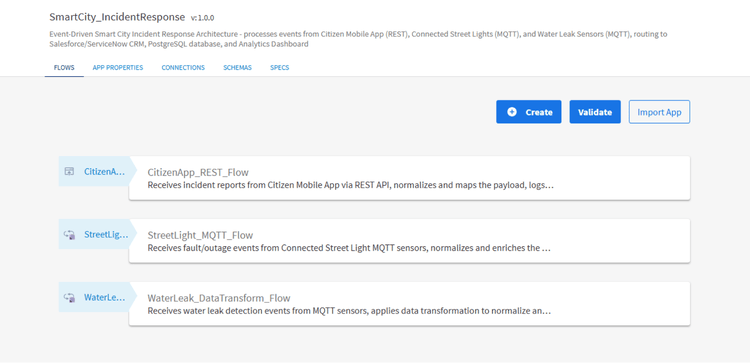Click the CitizenApp flow description text

click(350, 185)
